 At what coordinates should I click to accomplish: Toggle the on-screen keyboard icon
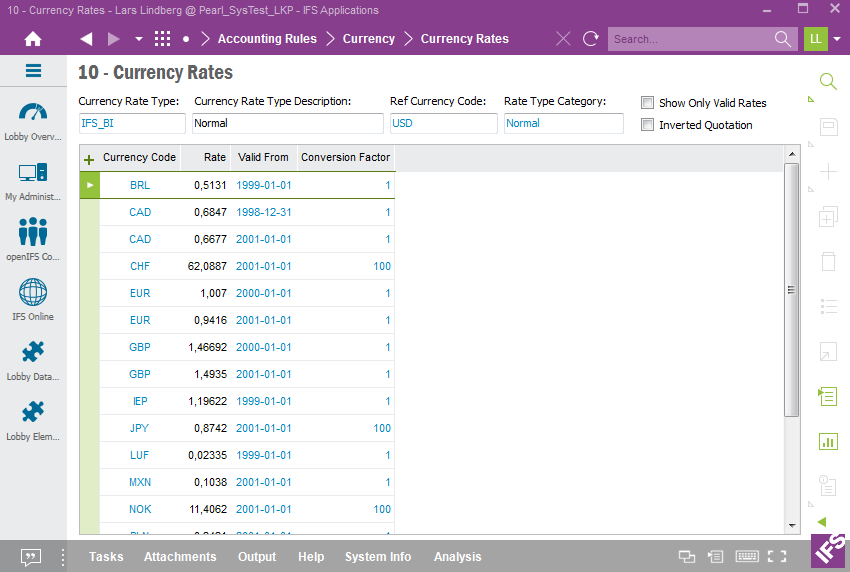pyautogui.click(x=747, y=556)
